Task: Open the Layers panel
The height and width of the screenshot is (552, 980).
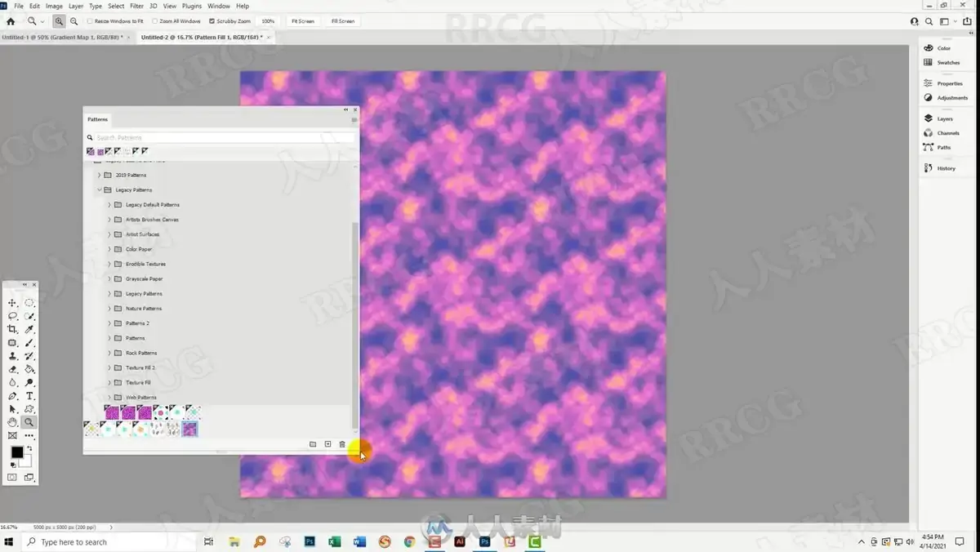Action: click(938, 118)
